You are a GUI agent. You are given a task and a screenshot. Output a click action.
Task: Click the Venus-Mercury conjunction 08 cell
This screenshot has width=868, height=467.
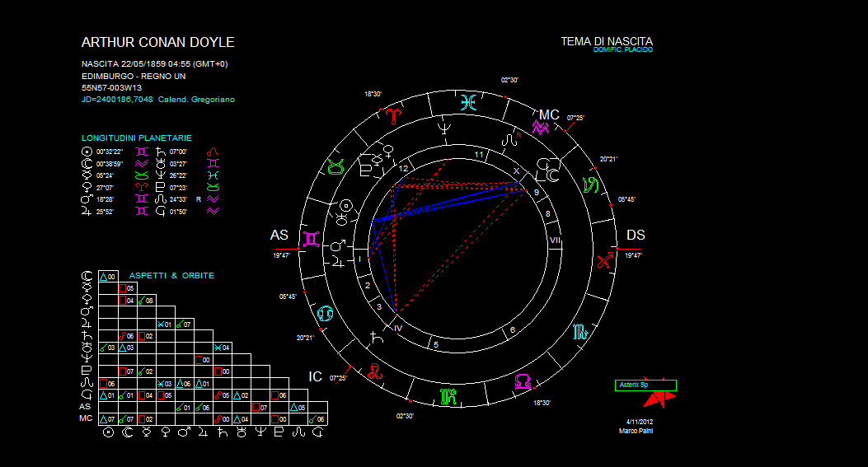coord(147,301)
